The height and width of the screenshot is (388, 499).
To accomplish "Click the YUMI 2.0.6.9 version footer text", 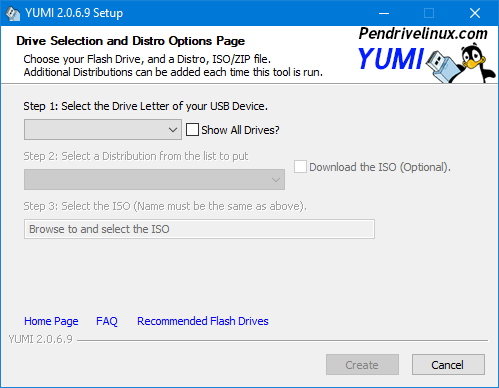I will [x=40, y=339].
